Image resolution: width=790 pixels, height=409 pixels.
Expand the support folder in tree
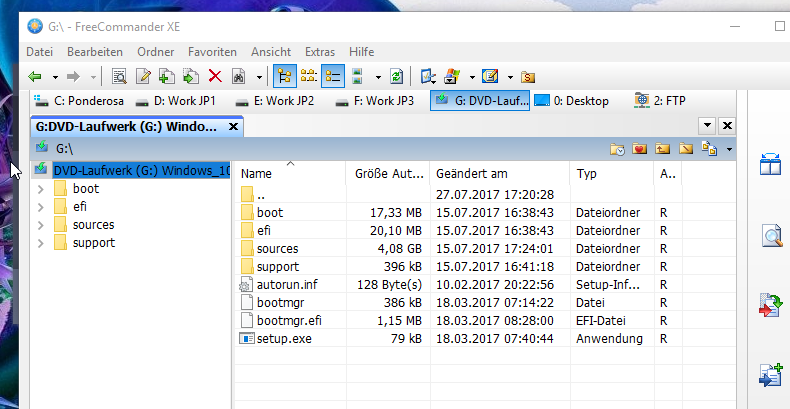tap(41, 243)
